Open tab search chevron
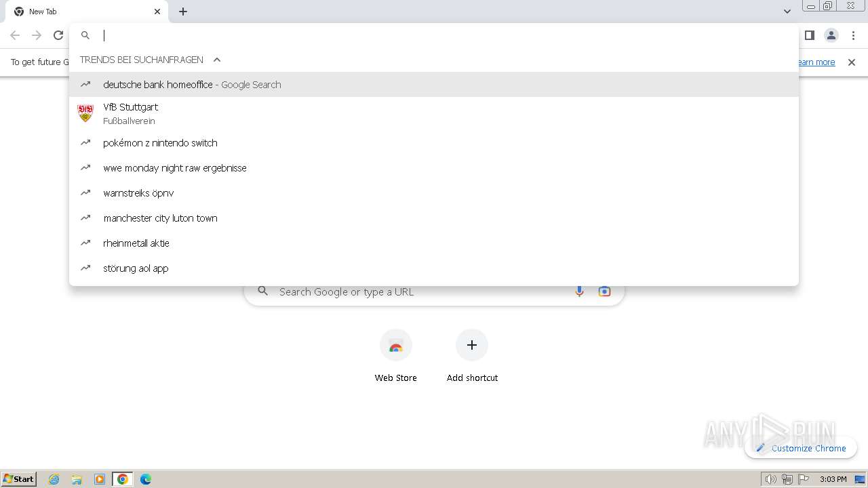Viewport: 868px width, 488px height. [787, 12]
